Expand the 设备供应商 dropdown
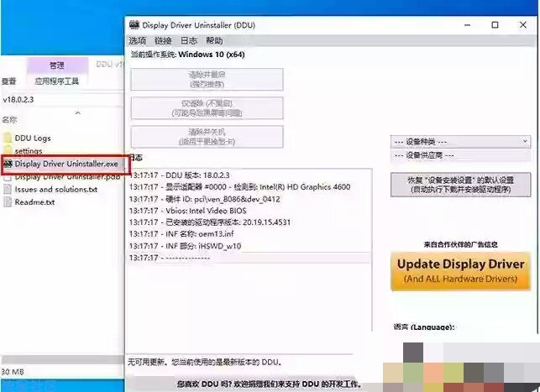Viewport: 540px width, 392px height. click(460, 155)
